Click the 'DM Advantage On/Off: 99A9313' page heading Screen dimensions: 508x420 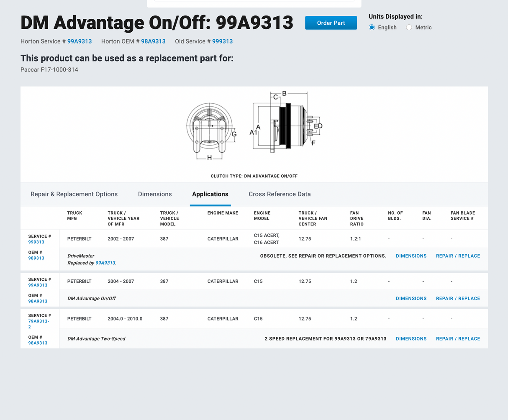pyautogui.click(x=157, y=23)
